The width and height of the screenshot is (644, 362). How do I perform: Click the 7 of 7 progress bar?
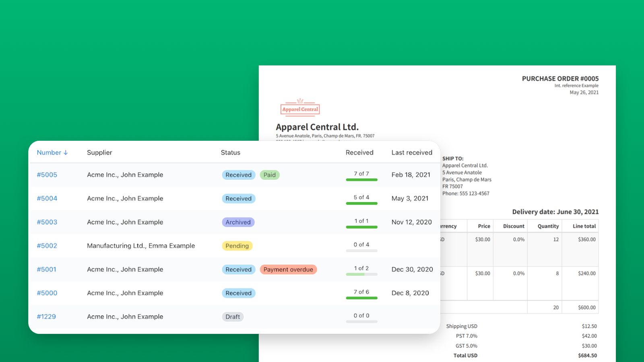point(361,180)
